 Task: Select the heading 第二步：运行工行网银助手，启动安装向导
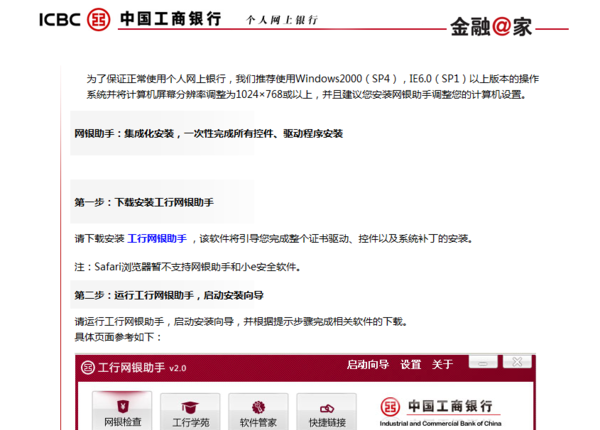tap(169, 295)
